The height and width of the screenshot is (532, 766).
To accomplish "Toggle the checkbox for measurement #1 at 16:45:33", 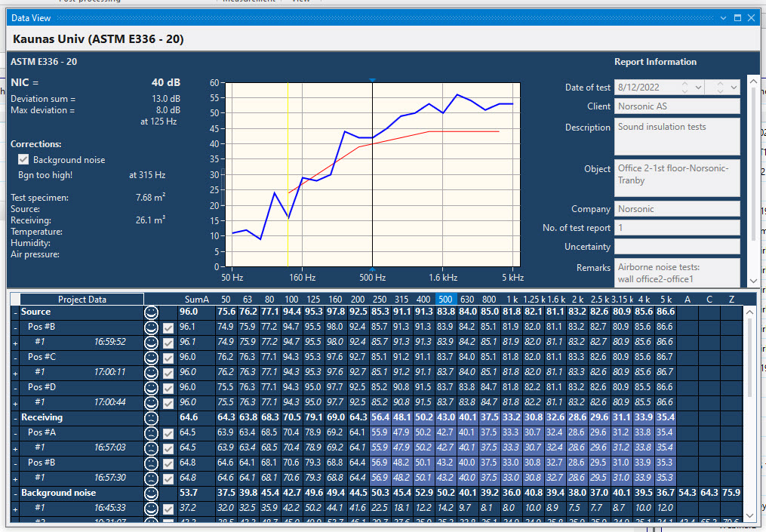I will 168,508.
